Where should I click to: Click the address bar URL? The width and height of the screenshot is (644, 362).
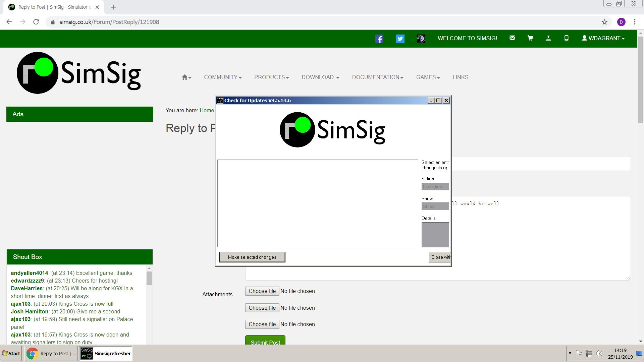pyautogui.click(x=109, y=22)
